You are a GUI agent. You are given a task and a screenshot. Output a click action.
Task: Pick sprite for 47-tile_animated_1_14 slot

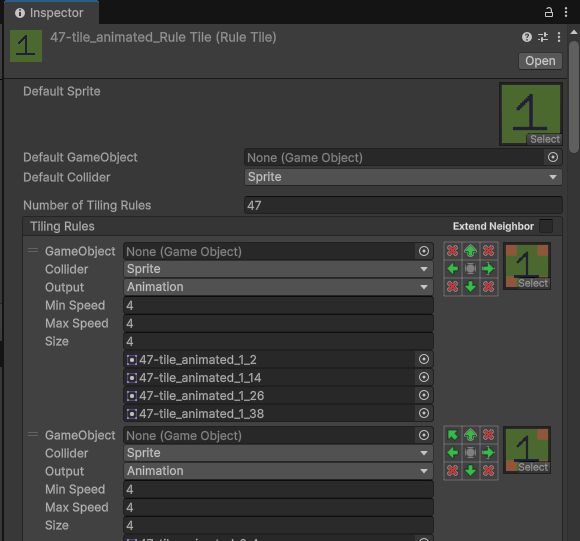point(424,378)
